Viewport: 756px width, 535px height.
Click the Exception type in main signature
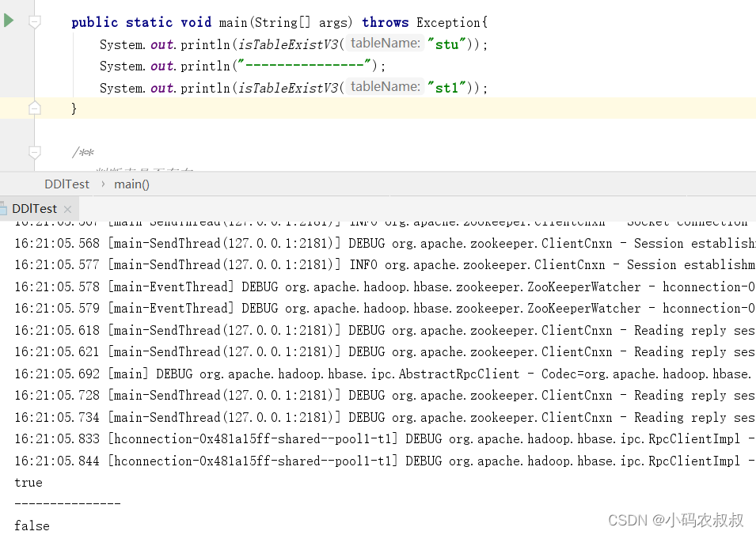[x=448, y=23]
